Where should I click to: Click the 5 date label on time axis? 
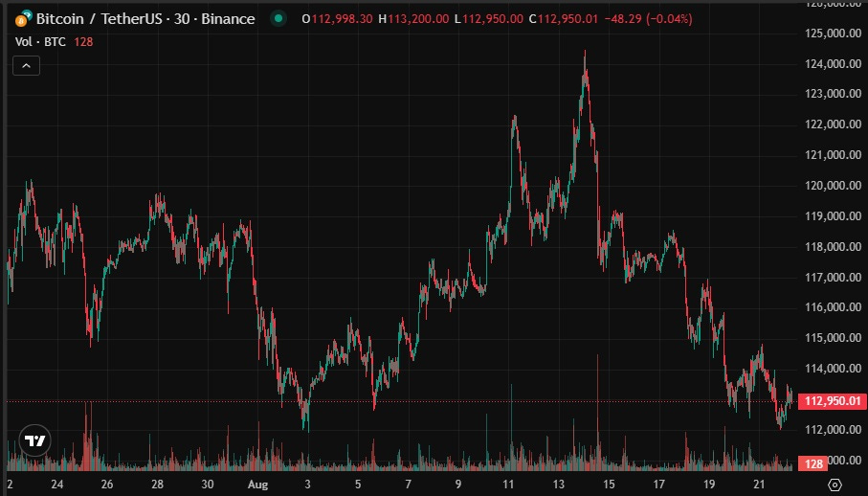pyautogui.click(x=358, y=485)
